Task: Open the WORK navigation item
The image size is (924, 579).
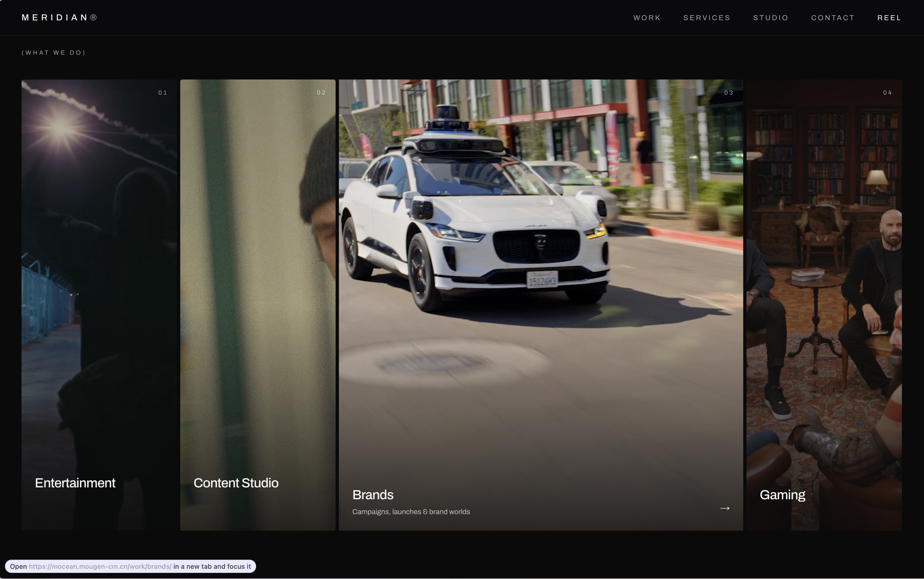Action: [647, 18]
